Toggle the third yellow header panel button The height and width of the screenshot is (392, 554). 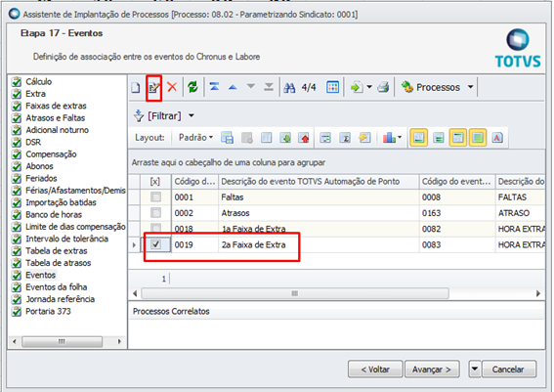[458, 138]
